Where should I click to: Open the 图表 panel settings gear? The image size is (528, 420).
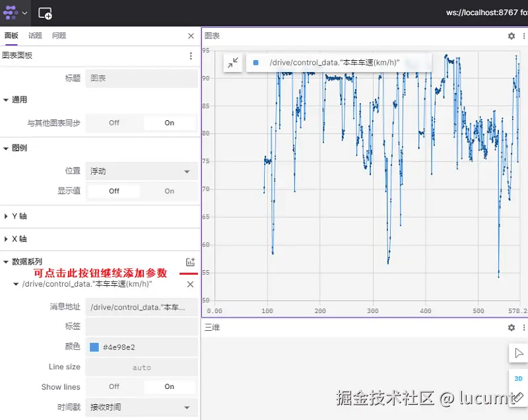point(512,36)
